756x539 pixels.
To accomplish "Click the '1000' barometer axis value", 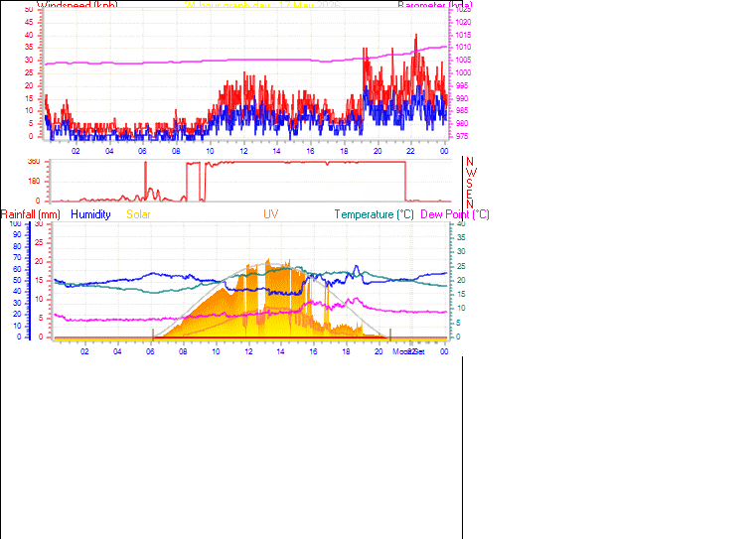I will (x=463, y=72).
